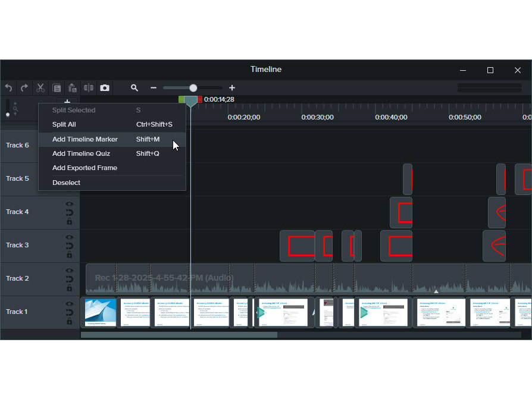This screenshot has width=532, height=399.
Task: Click the horizontal timeline scrollbar thumb
Action: coord(179,335)
